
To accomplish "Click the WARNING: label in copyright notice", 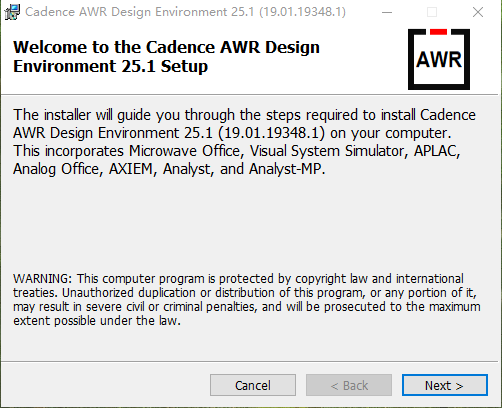I will (x=42, y=278).
